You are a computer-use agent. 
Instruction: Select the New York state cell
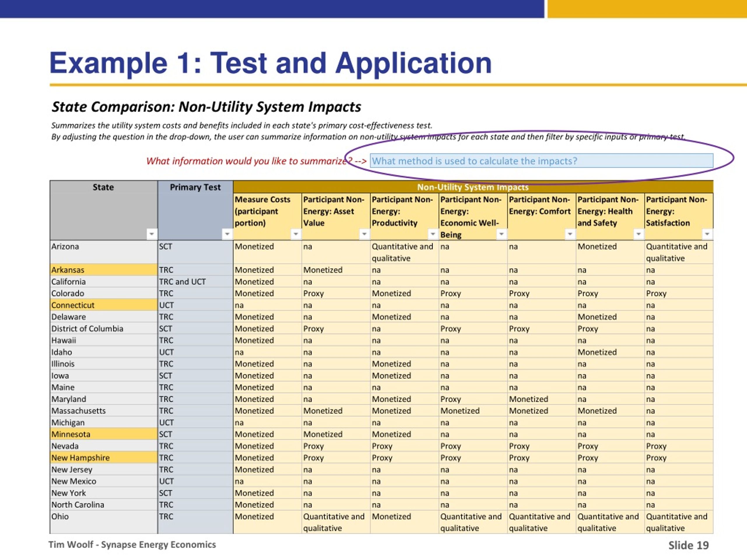click(104, 493)
